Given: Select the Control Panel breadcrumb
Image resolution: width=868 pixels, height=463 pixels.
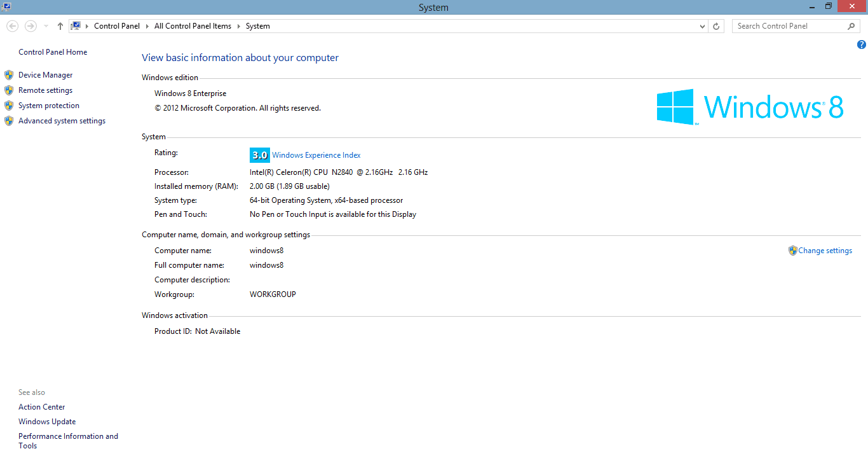Looking at the screenshot, I should [x=117, y=26].
